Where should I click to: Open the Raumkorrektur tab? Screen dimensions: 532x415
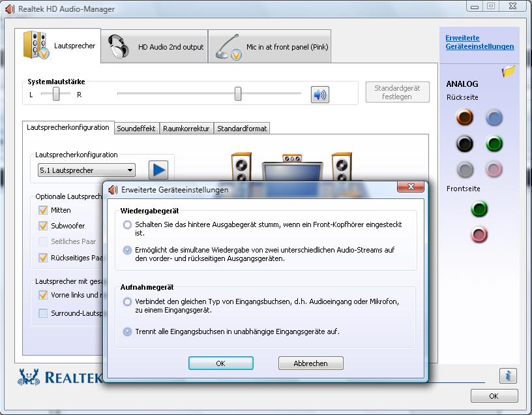[186, 129]
